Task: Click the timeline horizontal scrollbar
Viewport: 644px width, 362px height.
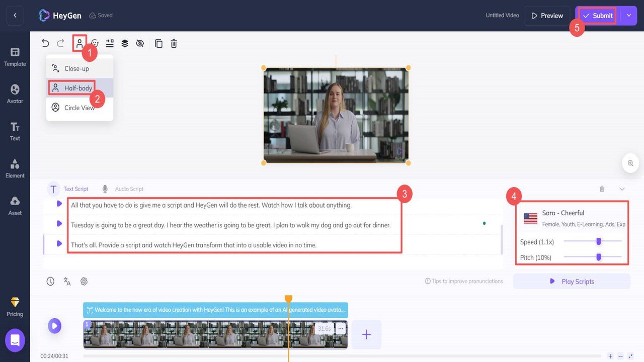Action: [x=342, y=356]
